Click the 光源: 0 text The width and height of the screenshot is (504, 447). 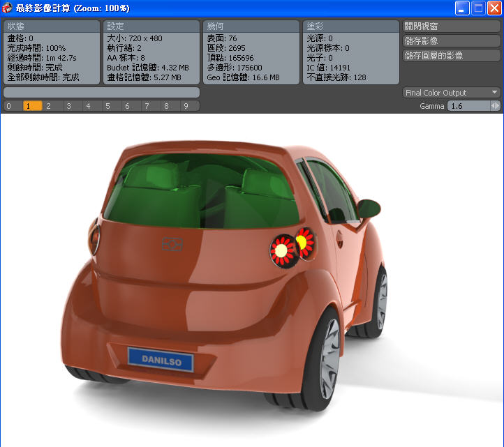click(320, 38)
